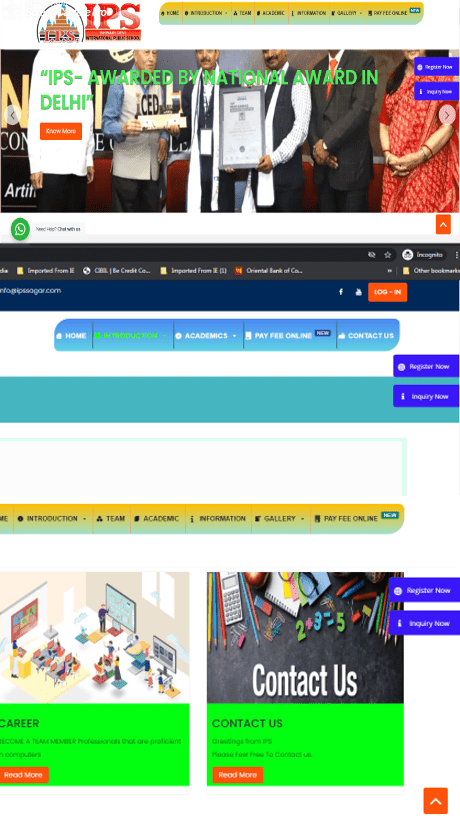Image resolution: width=460 pixels, height=819 pixels.
Task: Open the Other bookmarks folder
Action: point(431,271)
